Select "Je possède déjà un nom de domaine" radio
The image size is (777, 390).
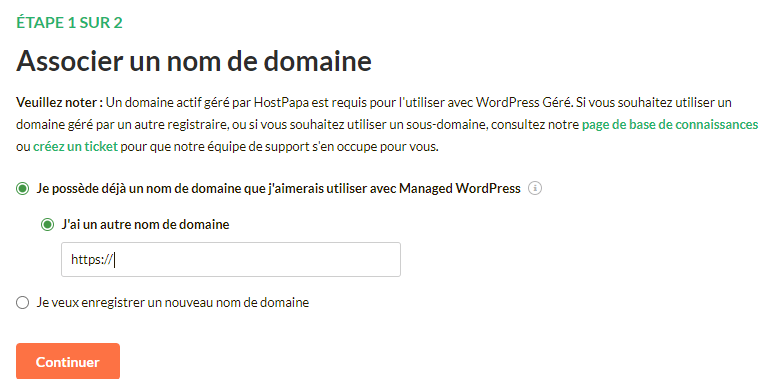tap(22, 189)
